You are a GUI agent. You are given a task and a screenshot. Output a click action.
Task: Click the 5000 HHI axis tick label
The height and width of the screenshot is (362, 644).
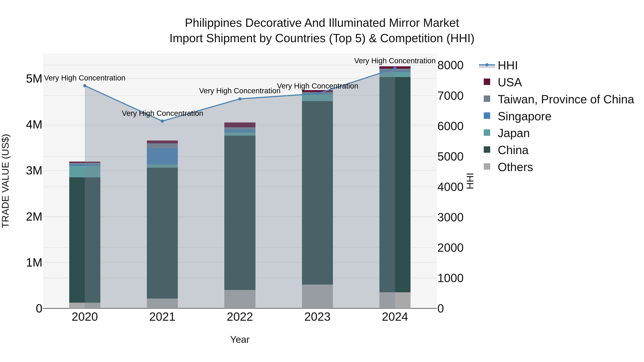450,157
